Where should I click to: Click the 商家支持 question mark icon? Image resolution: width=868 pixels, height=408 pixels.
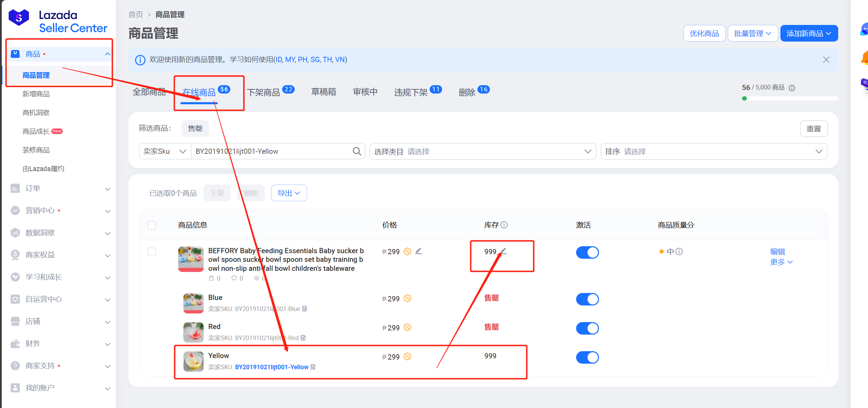coord(15,366)
